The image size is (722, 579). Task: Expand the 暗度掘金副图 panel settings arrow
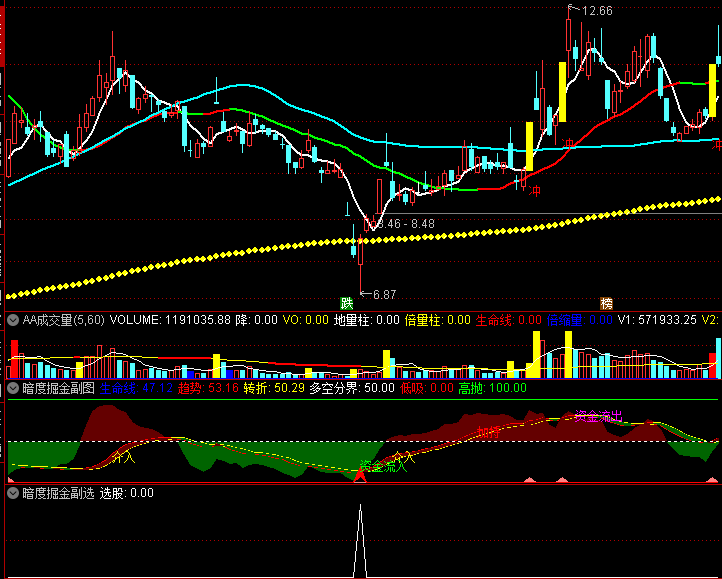[13, 388]
